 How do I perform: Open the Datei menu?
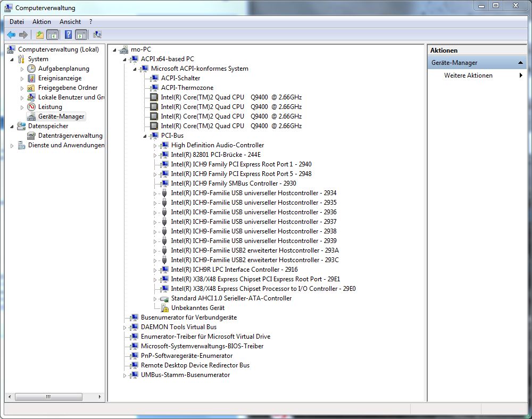pos(16,22)
